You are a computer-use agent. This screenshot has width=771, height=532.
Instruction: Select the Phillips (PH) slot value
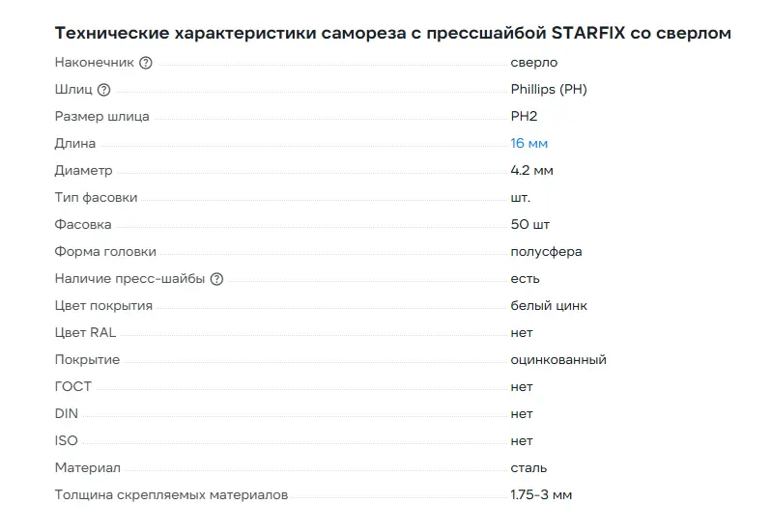[x=549, y=90]
